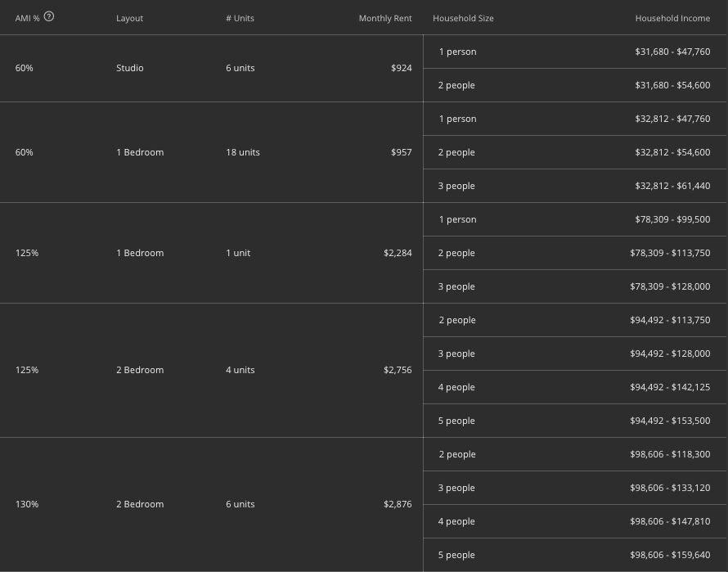The image size is (728, 572).
Task: Click the $31,680 - $47,760 income range
Action: 672,52
